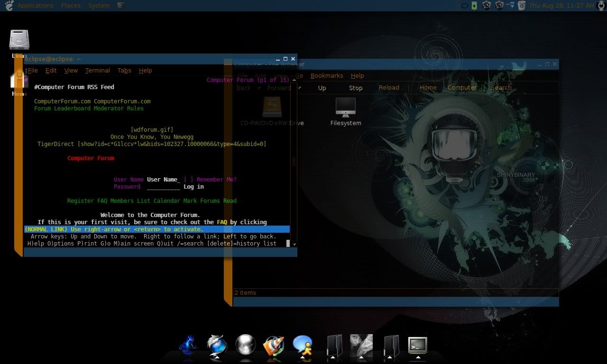The image size is (607, 364).
Task: Click the power button panel icon
Action: click(601, 6)
